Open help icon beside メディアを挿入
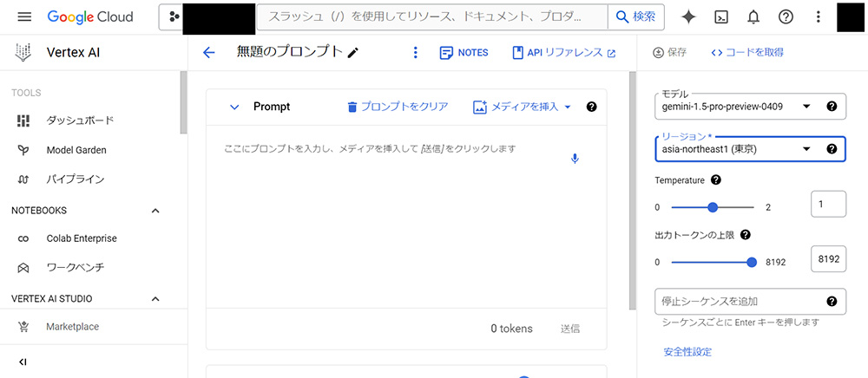This screenshot has width=868, height=378. (x=591, y=107)
